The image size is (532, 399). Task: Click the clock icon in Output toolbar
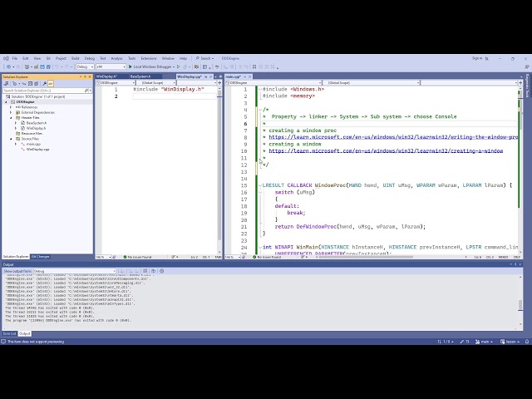[162, 271]
